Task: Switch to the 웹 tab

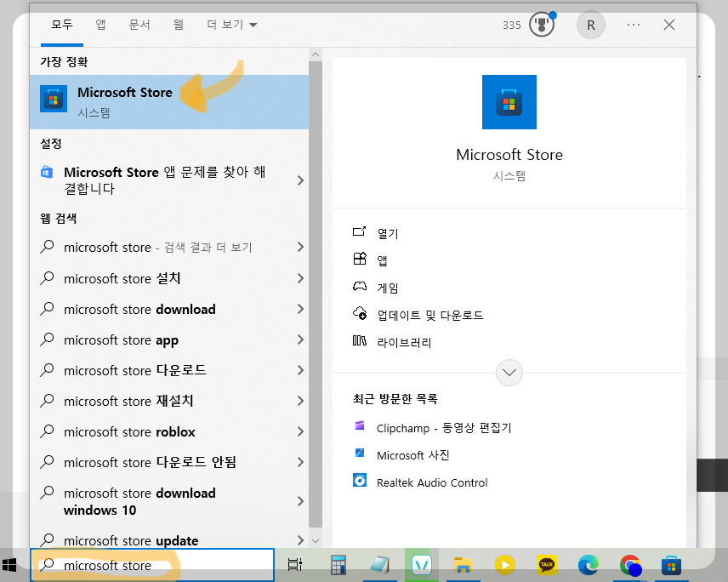Action: pyautogui.click(x=178, y=25)
